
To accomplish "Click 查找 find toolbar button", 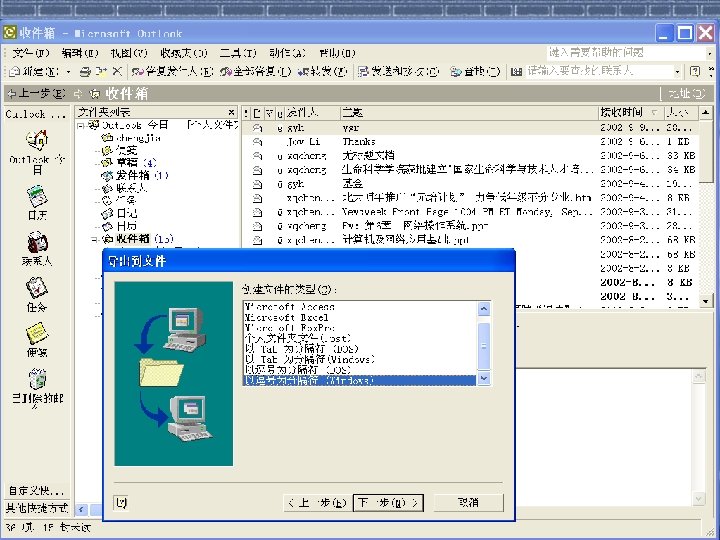I will click(475, 72).
